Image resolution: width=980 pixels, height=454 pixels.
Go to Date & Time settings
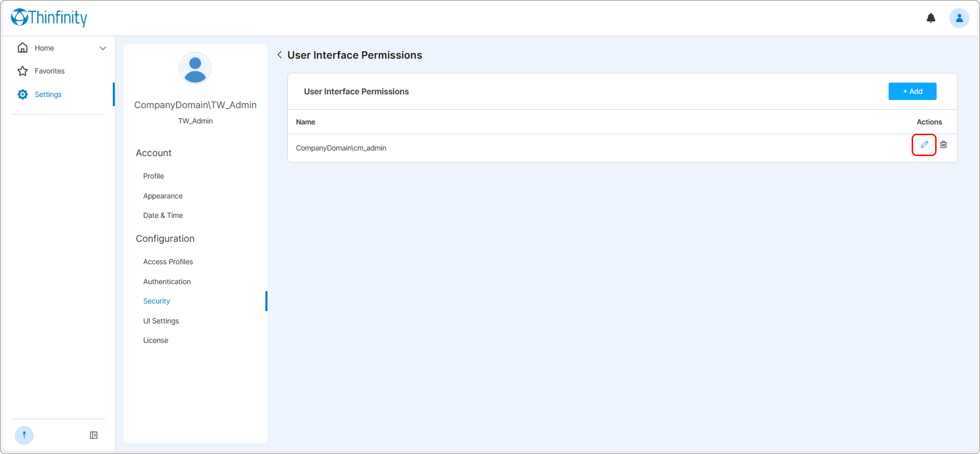tap(163, 215)
